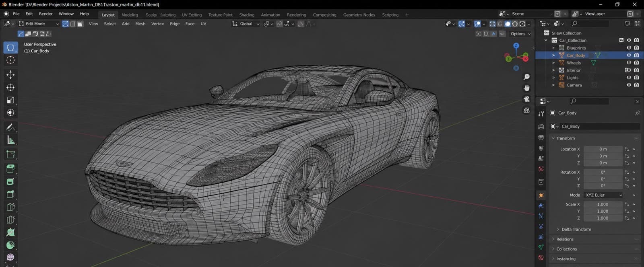Toggle X-ray display

pyautogui.click(x=492, y=24)
